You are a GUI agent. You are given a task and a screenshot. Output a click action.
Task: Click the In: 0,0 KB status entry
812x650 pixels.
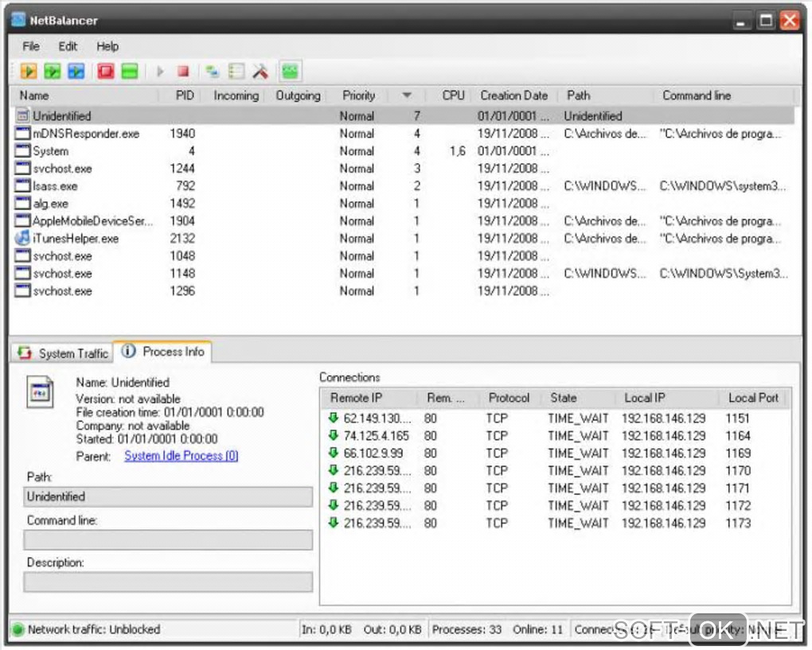[x=326, y=629]
